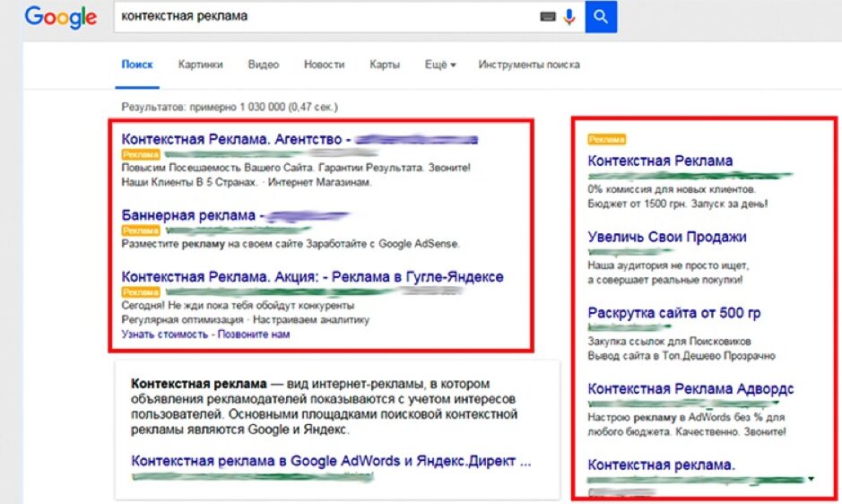Click 'Закупка ссылок для Поисковиков' text
Image resolution: width=842 pixels, height=504 pixels.
click(669, 341)
